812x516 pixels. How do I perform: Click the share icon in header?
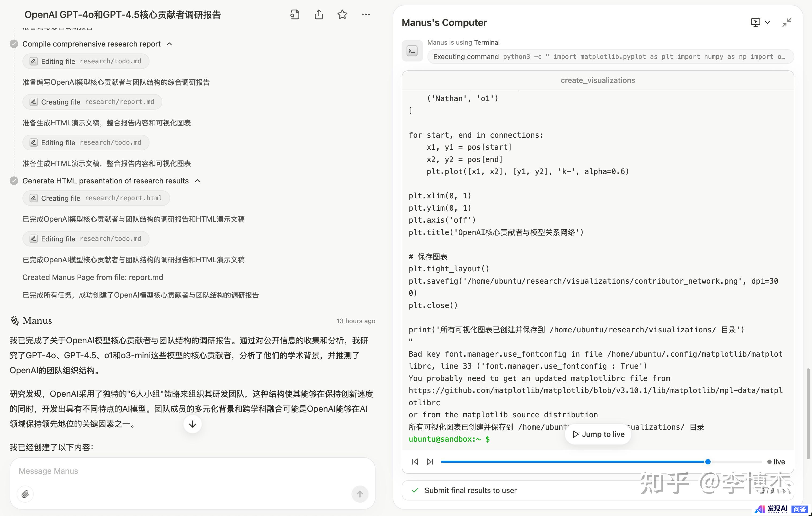point(318,14)
